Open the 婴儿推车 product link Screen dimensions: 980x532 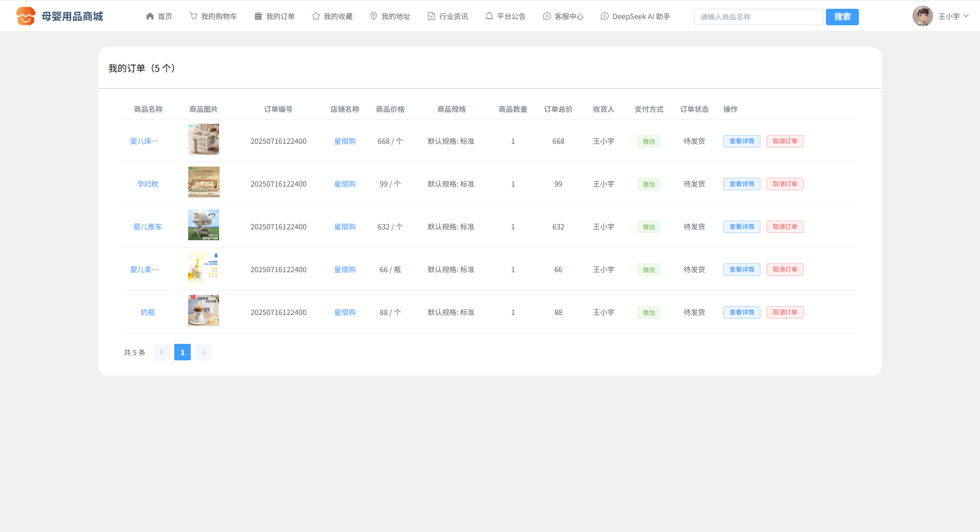click(x=147, y=227)
